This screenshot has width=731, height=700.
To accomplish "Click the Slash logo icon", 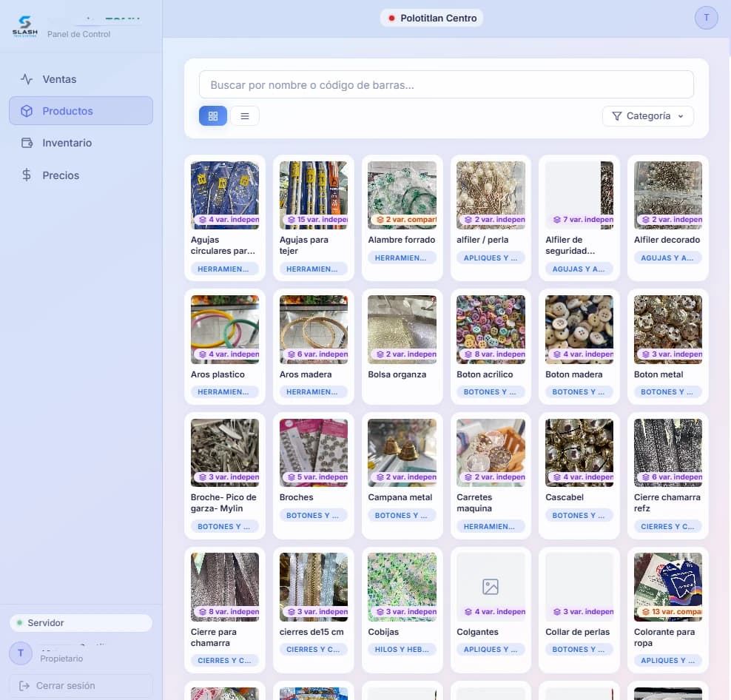I will [24, 26].
